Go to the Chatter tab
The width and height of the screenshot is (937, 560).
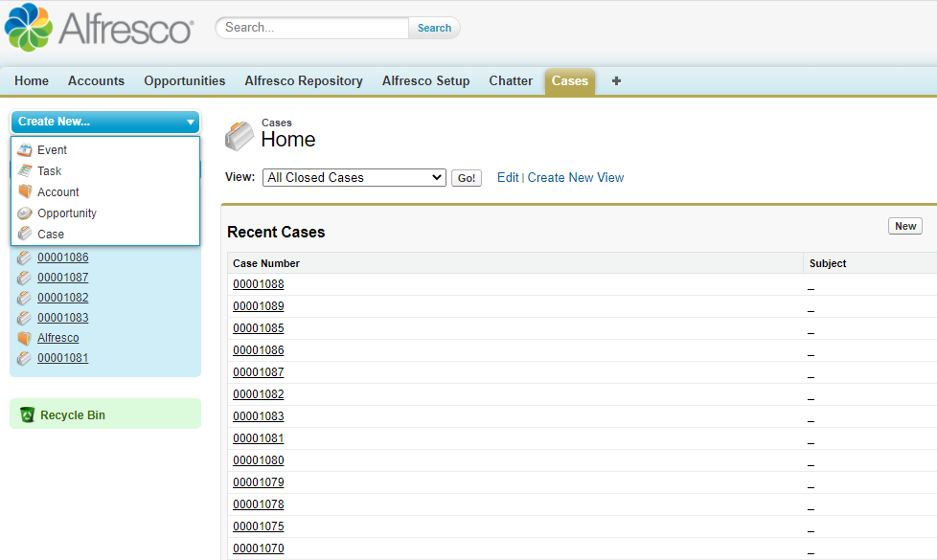(511, 81)
